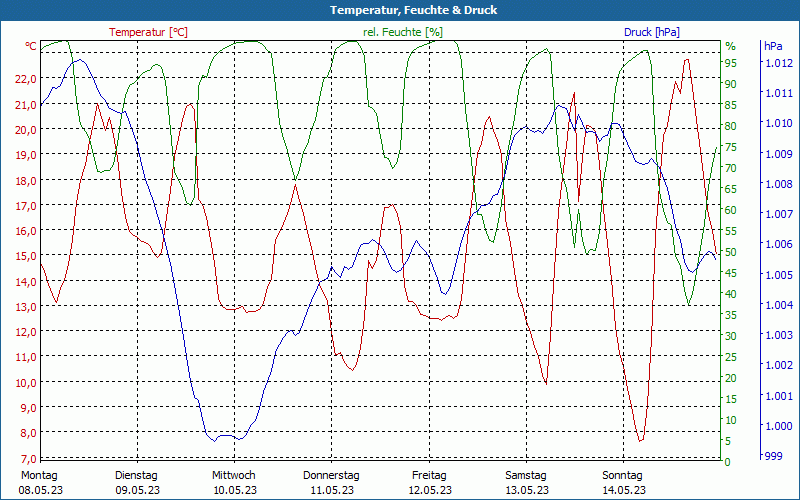Select the red 'Temperatur [°C]' legend label
The width and height of the screenshot is (800, 500).
pyautogui.click(x=148, y=32)
